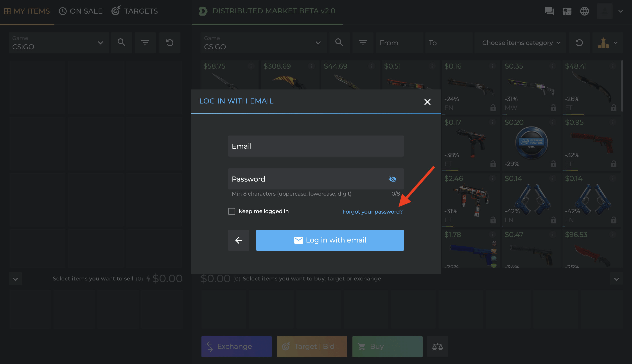Image resolution: width=632 pixels, height=364 pixels.
Task: Click the Email input field
Action: point(316,146)
